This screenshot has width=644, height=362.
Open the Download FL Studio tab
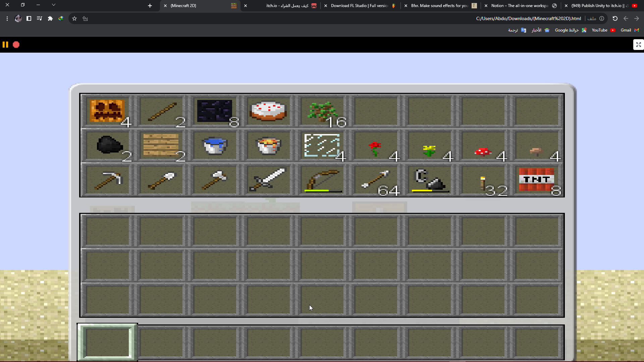tap(361, 6)
